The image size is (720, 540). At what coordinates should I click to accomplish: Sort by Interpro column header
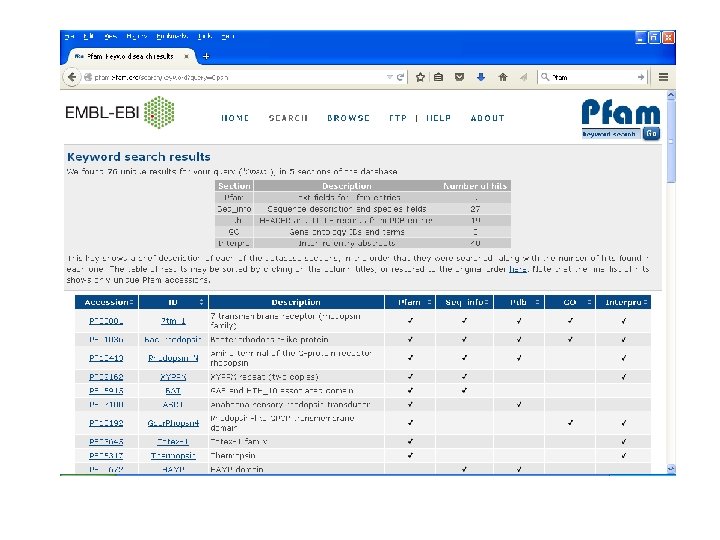pos(623,302)
